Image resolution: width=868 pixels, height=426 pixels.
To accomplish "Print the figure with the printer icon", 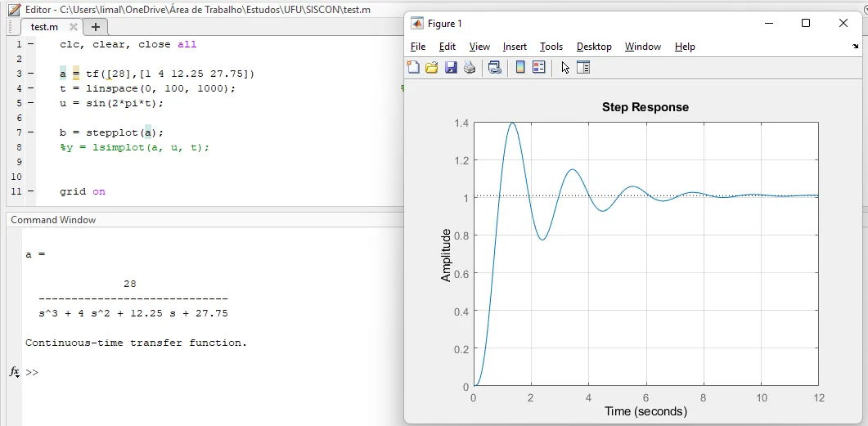I will click(x=470, y=68).
